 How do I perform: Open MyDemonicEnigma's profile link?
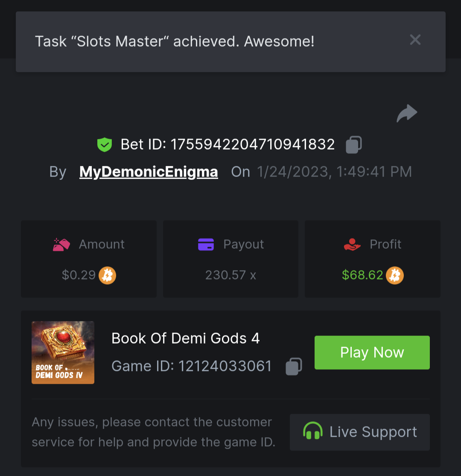pyautogui.click(x=149, y=172)
